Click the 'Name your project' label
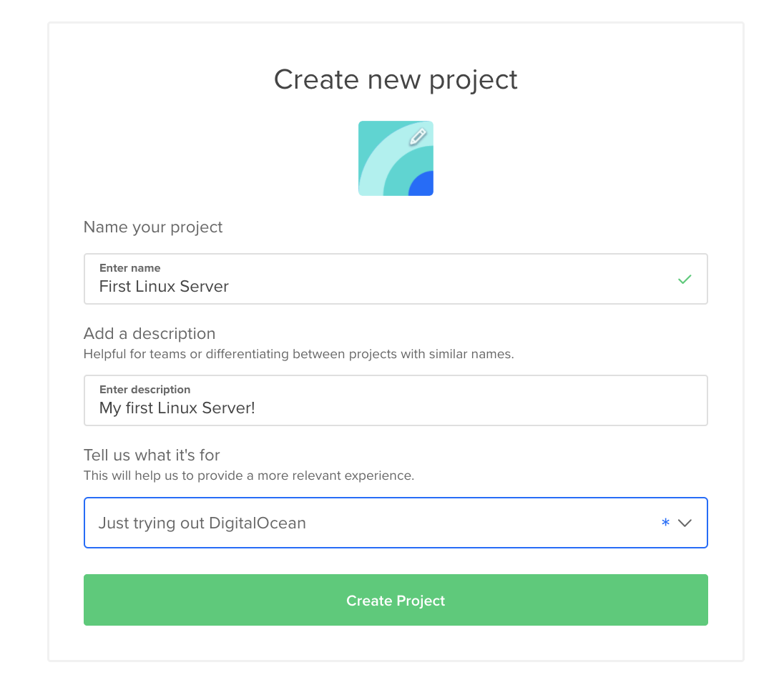This screenshot has height=680, width=784. (x=153, y=227)
